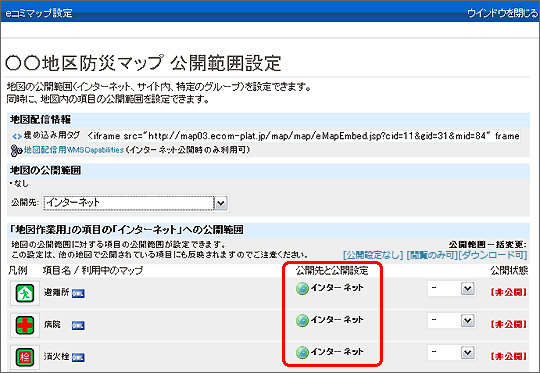Click the 公開先と公開設定 column header
Viewport: 540px width, 373px height.
tap(332, 271)
